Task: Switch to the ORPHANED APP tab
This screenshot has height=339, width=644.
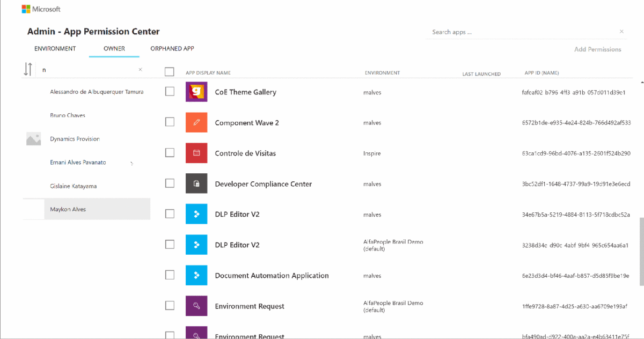Action: click(x=172, y=48)
